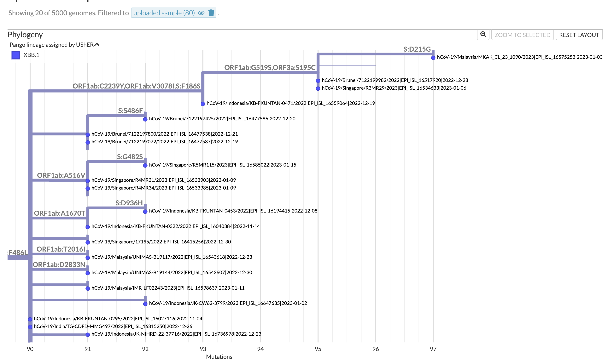Click the S:S486F branch label

tap(130, 111)
